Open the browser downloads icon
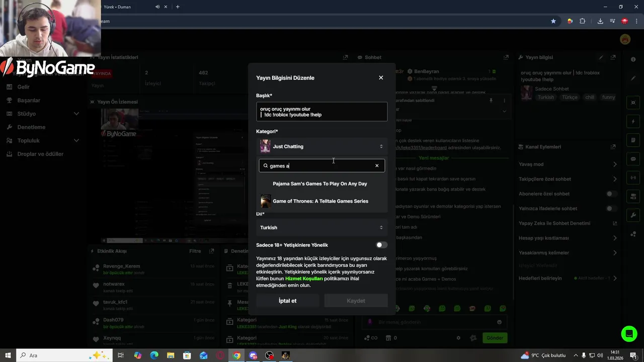This screenshot has width=644, height=362. tap(600, 21)
